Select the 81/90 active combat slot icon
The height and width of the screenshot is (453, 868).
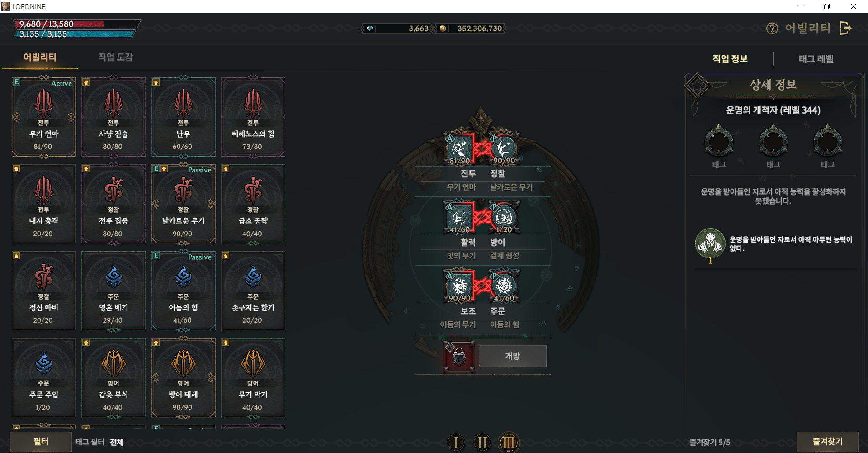(459, 148)
